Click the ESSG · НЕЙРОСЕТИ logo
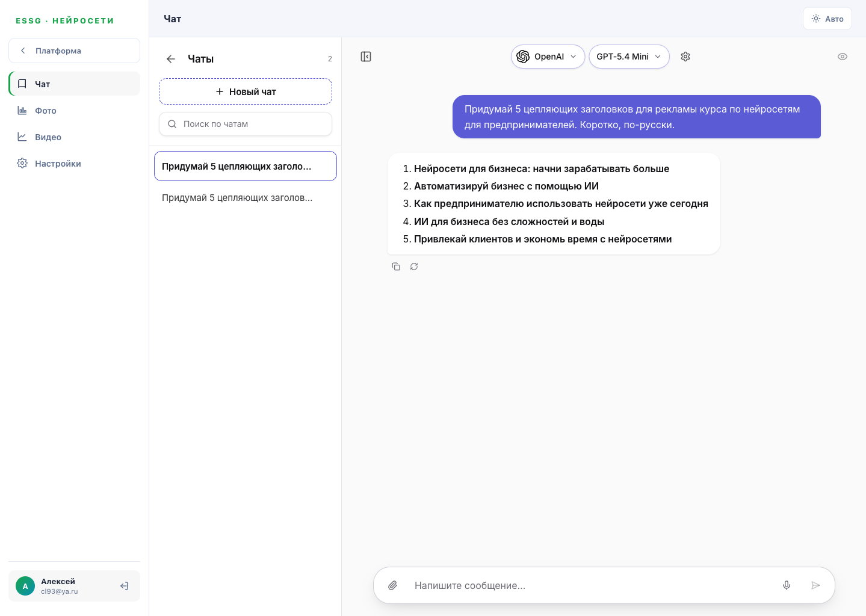Screen dimensions: 866x616 (65, 20)
